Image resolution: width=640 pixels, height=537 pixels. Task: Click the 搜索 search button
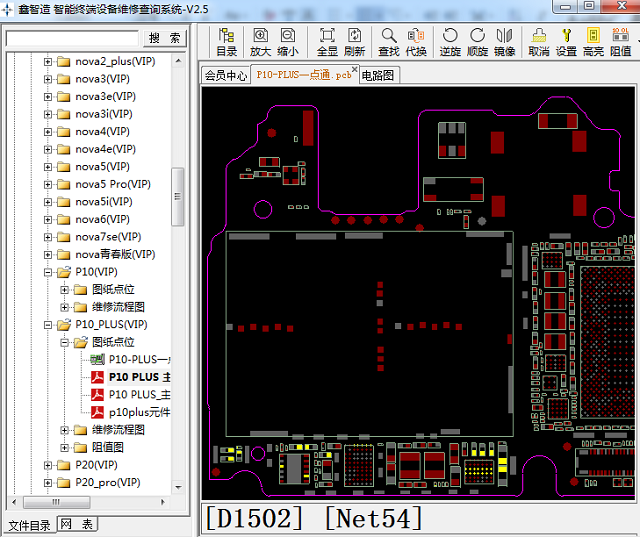[165, 38]
